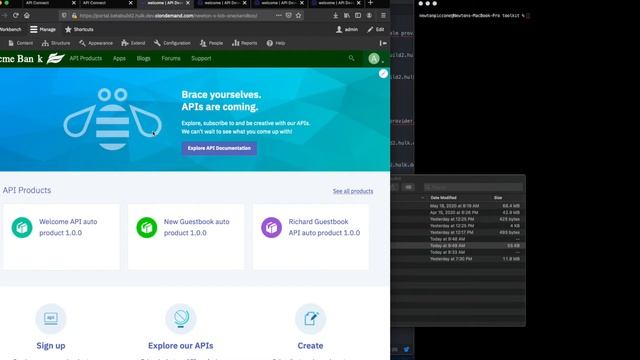640x360 pixels.
Task: Click the Create pencil-note icon
Action: [x=310, y=318]
